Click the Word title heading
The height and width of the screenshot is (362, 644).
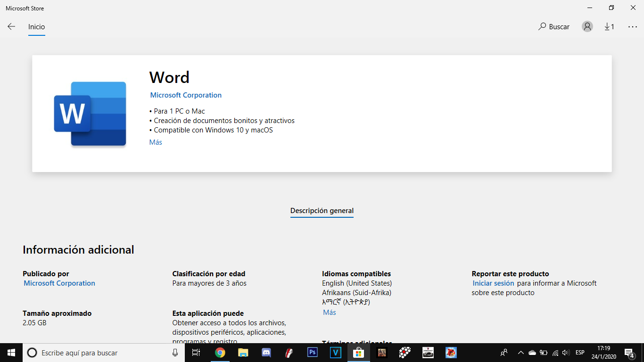(169, 77)
